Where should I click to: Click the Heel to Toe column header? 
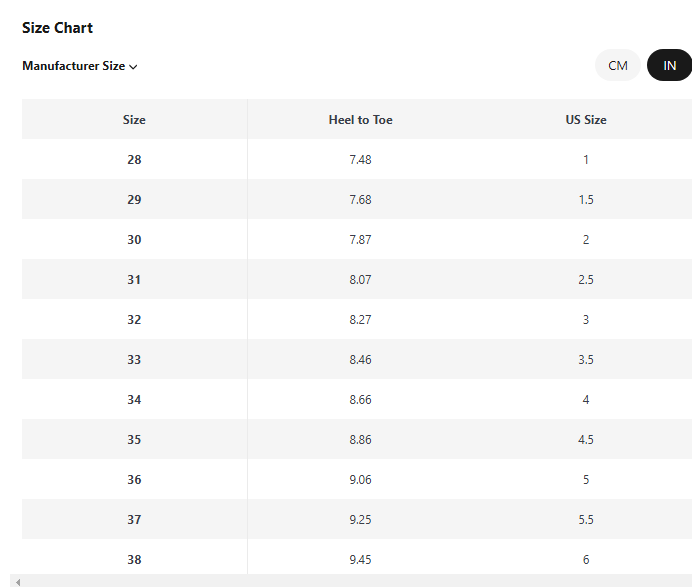pyautogui.click(x=360, y=120)
